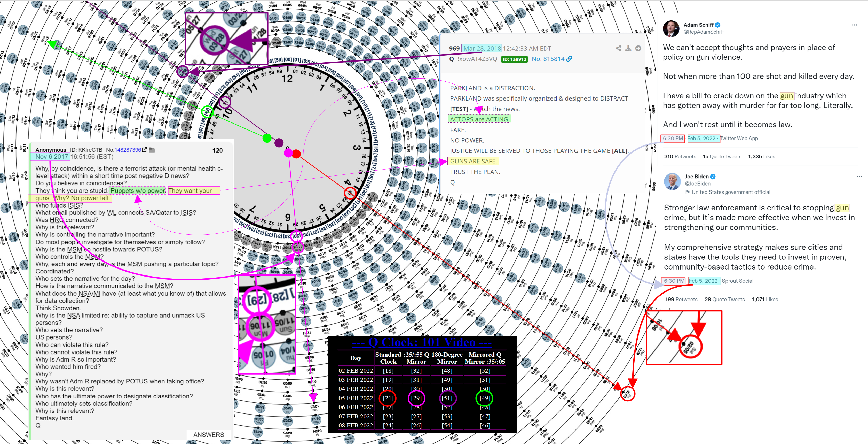Click Twitter Web App source label

coord(739,138)
